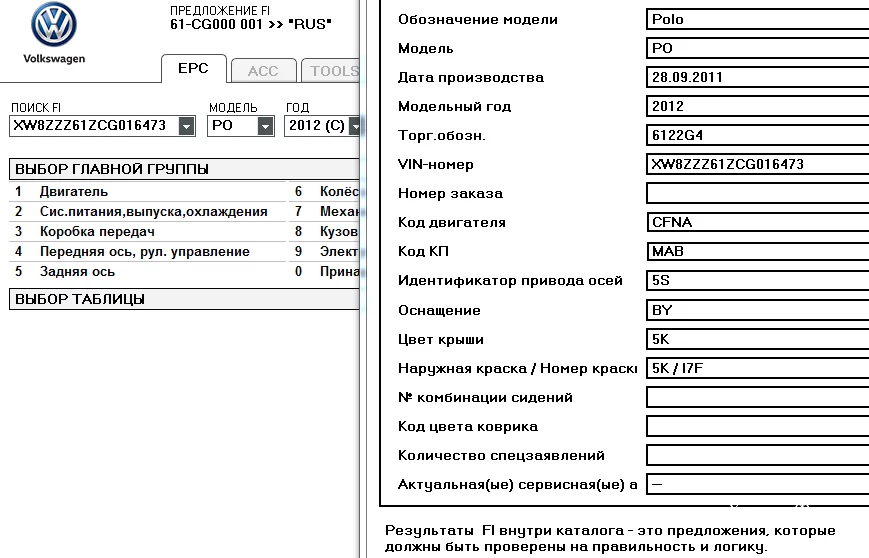The image size is (869, 558).
Task: Expand the ПОИСК FI VIN dropdown arrow
Action: coord(187,126)
